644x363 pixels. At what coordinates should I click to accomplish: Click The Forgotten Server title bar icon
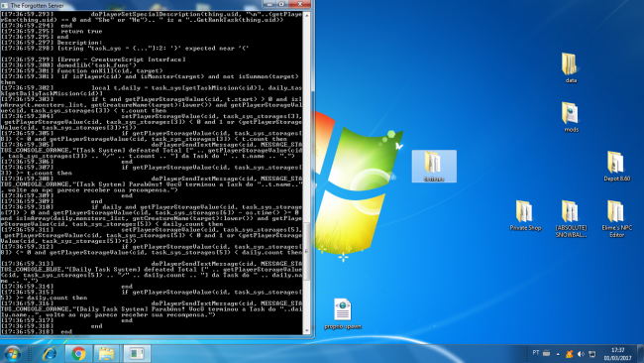tap(5, 5)
